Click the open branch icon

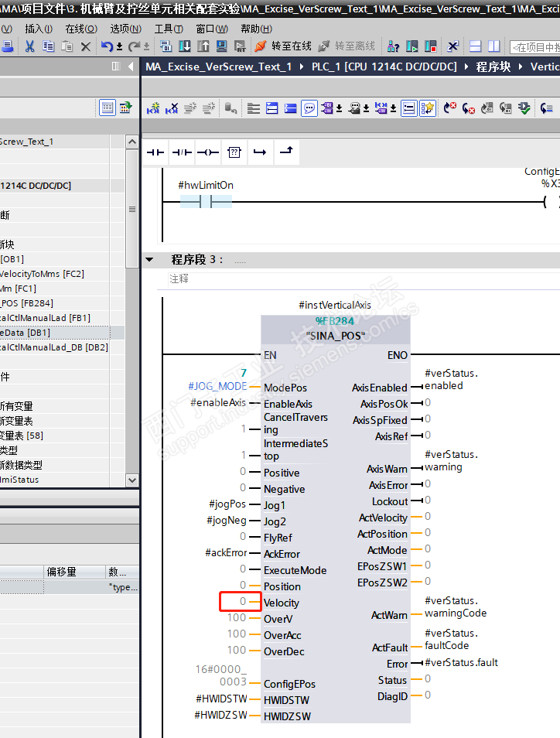pyautogui.click(x=260, y=152)
